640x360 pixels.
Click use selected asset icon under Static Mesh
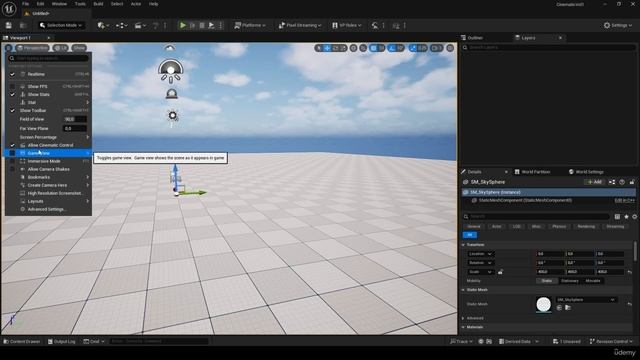click(559, 308)
